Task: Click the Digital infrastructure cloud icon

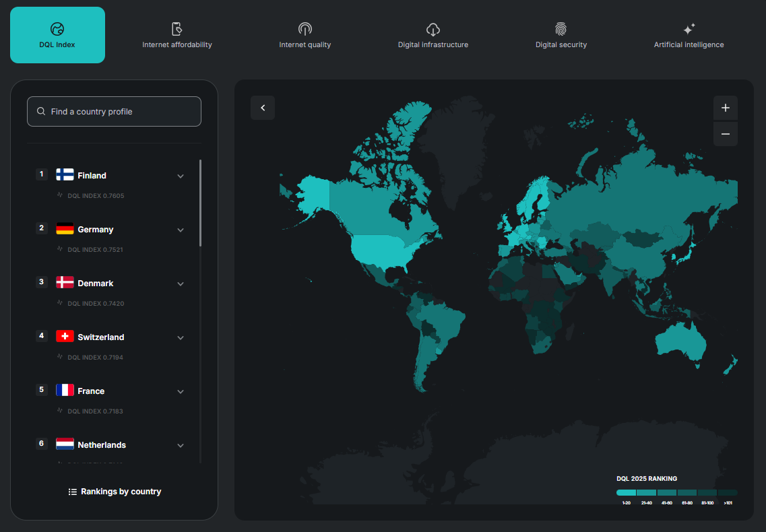Action: pyautogui.click(x=433, y=28)
